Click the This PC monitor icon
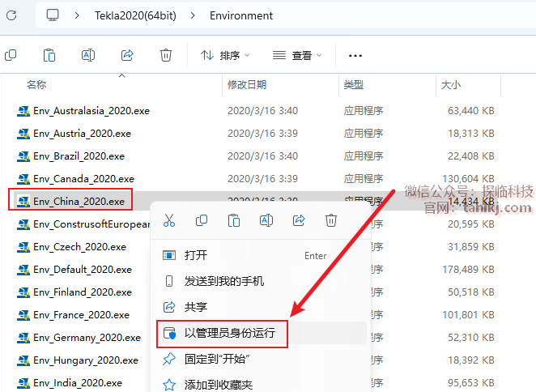 tap(53, 15)
